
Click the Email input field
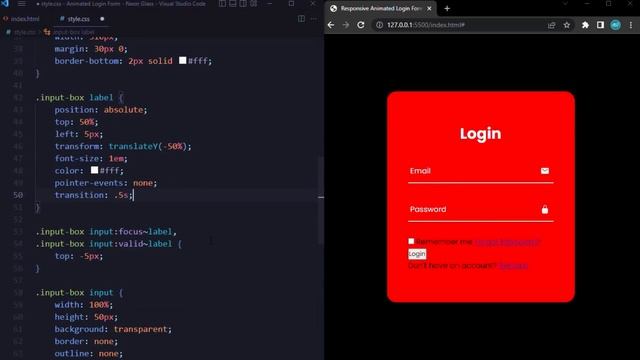click(480, 171)
